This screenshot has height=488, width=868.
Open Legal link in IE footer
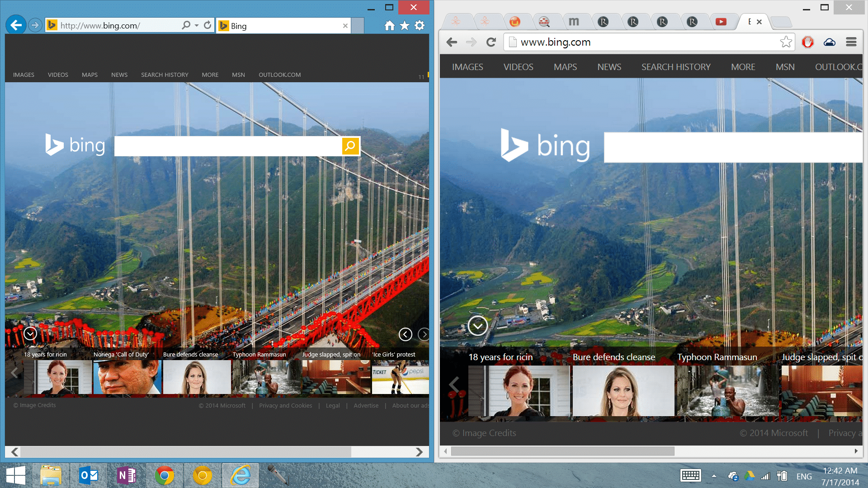pyautogui.click(x=333, y=405)
